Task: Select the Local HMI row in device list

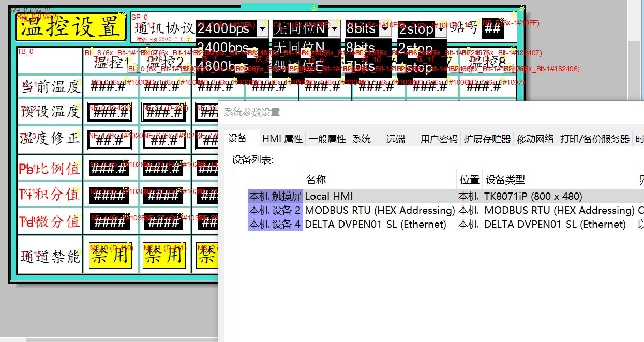Action: point(445,197)
